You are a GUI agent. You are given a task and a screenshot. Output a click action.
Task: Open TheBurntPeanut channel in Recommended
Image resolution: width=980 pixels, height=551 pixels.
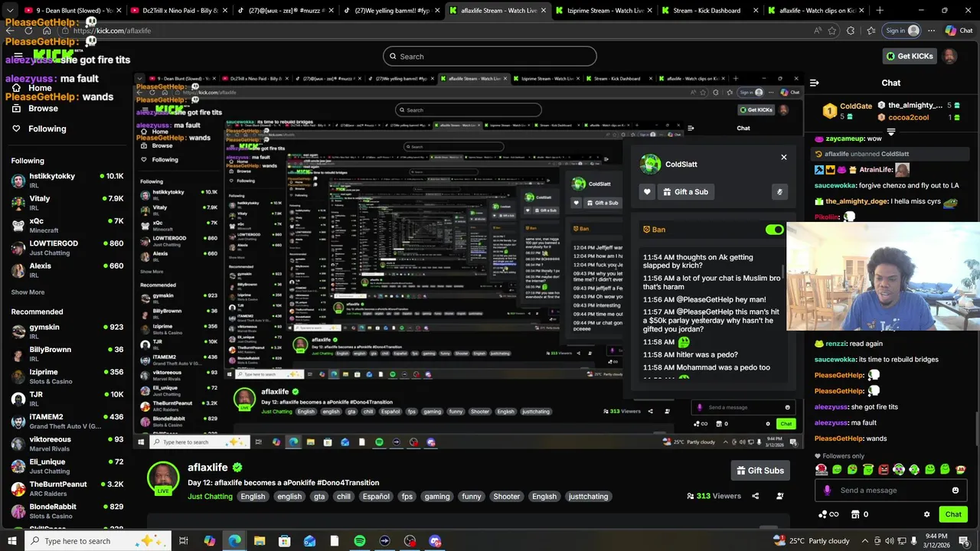[x=67, y=488]
